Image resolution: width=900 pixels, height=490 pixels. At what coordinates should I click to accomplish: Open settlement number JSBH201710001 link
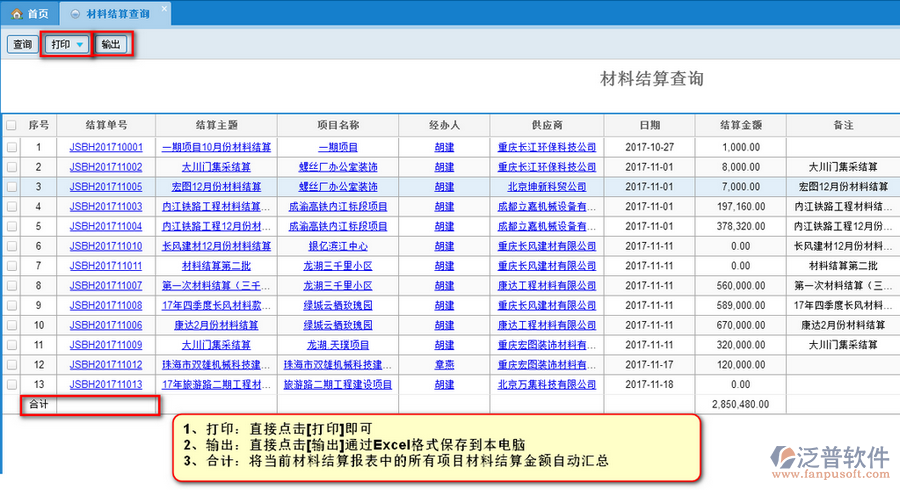105,147
